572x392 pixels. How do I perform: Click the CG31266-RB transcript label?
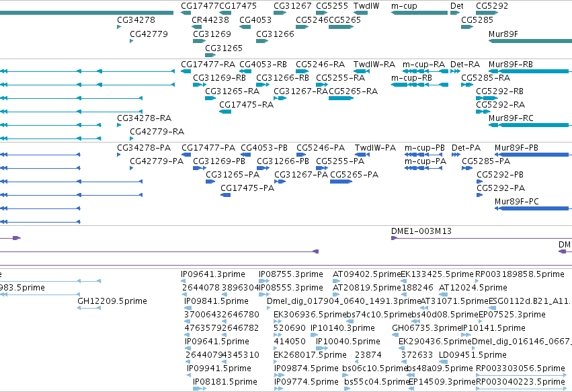click(282, 78)
